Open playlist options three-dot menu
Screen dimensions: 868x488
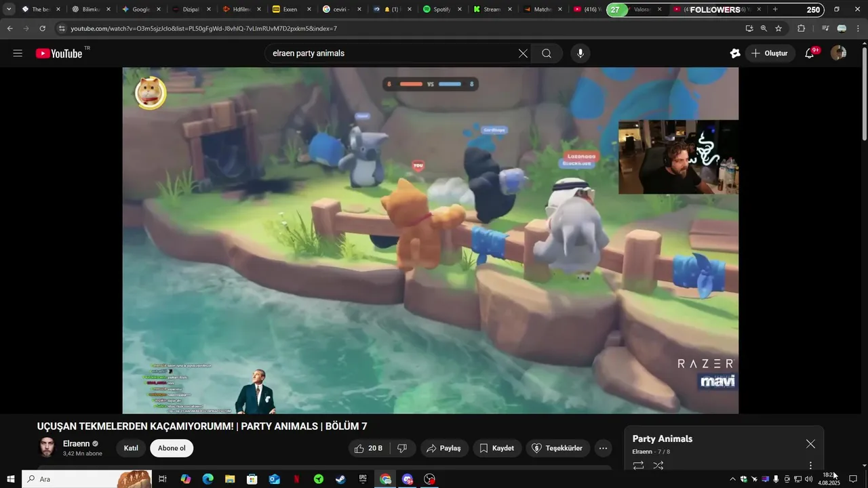coord(810,466)
